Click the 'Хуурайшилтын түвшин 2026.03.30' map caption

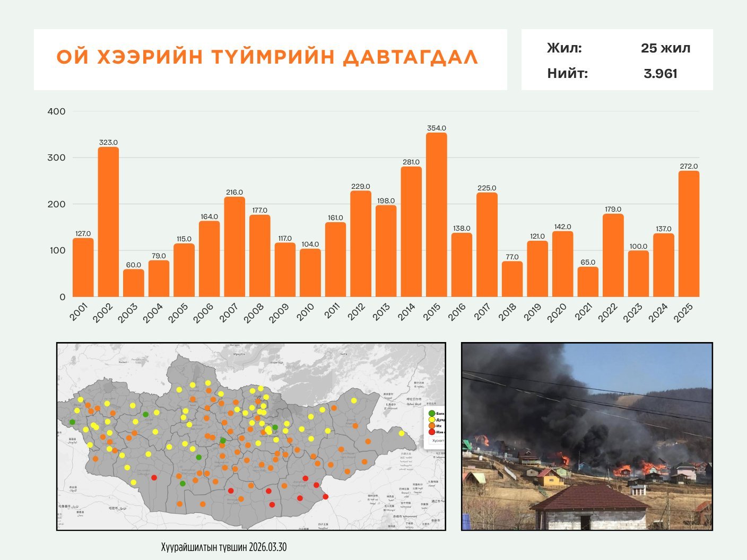223,547
